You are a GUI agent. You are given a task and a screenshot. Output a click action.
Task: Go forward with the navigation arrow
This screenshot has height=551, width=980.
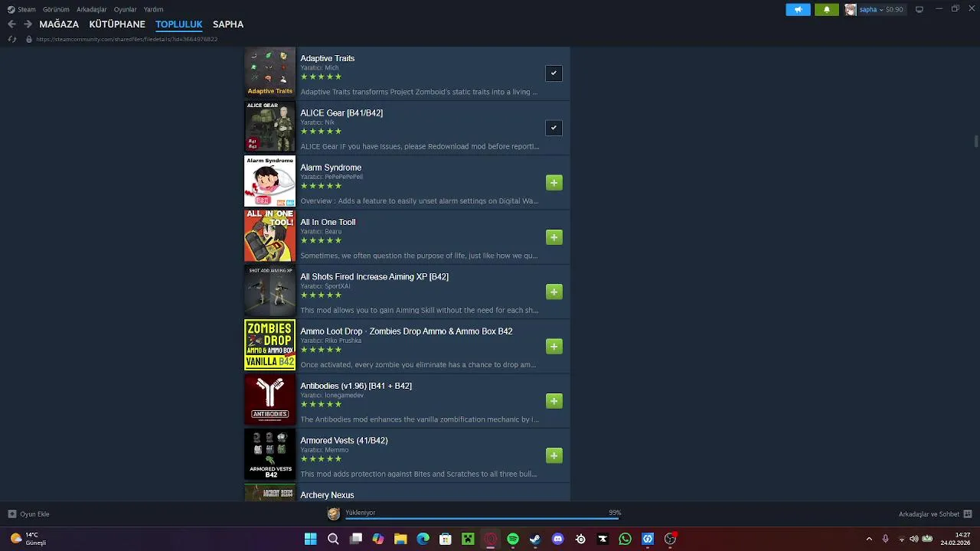(x=28, y=24)
